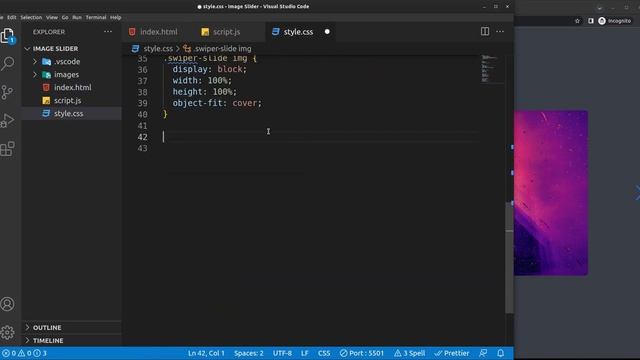Click the 'display: block;' code line

click(x=209, y=69)
